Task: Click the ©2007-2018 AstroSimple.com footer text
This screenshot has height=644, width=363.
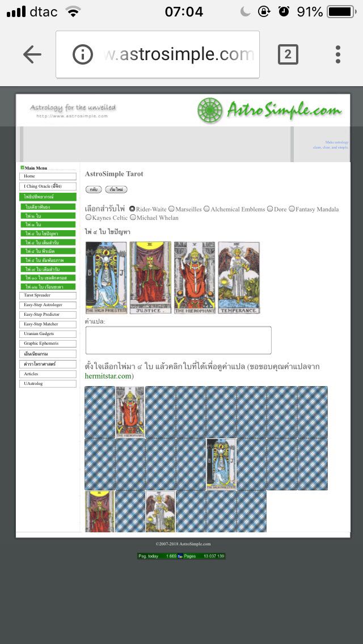Action: (183, 544)
